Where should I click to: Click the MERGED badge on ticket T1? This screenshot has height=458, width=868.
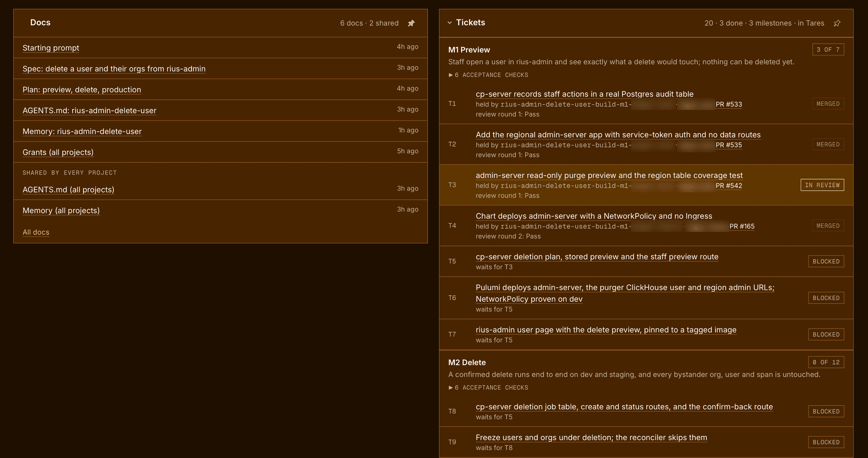pos(828,104)
